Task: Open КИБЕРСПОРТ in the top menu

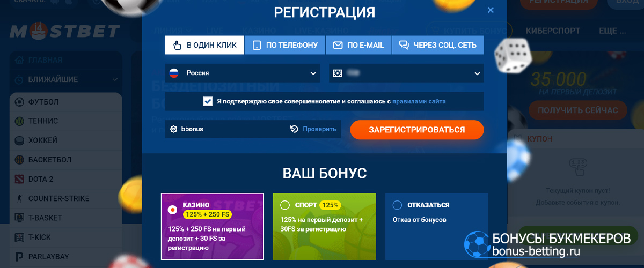Action: (x=553, y=31)
